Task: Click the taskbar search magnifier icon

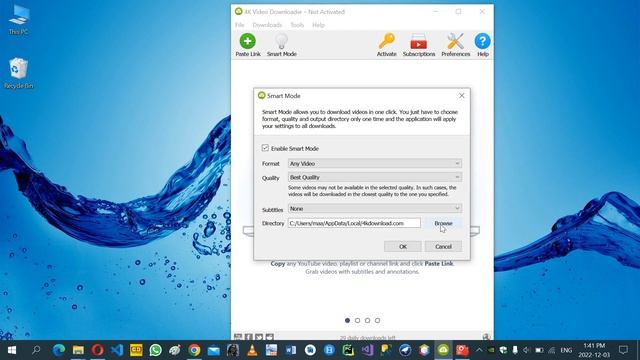Action: (36, 350)
